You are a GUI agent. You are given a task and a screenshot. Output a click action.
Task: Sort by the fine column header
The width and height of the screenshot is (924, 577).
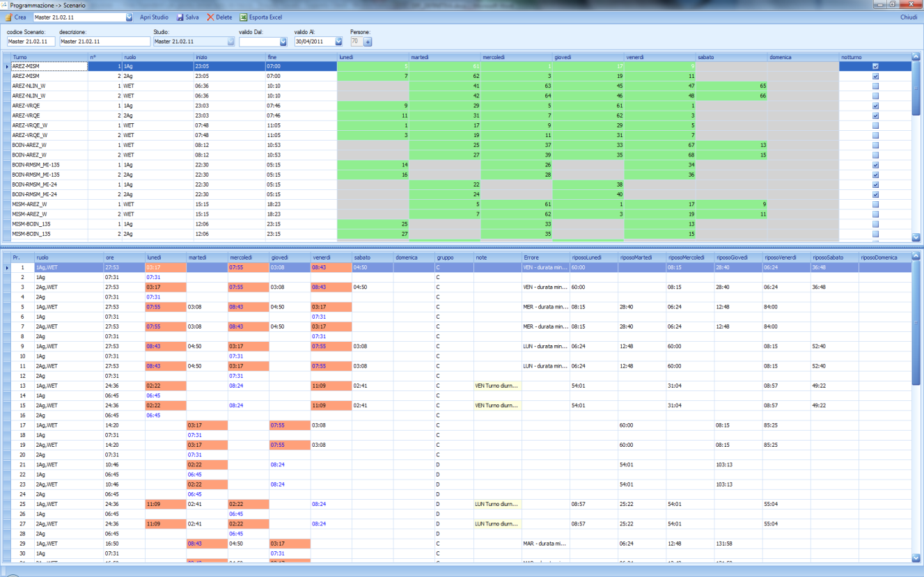click(302, 57)
